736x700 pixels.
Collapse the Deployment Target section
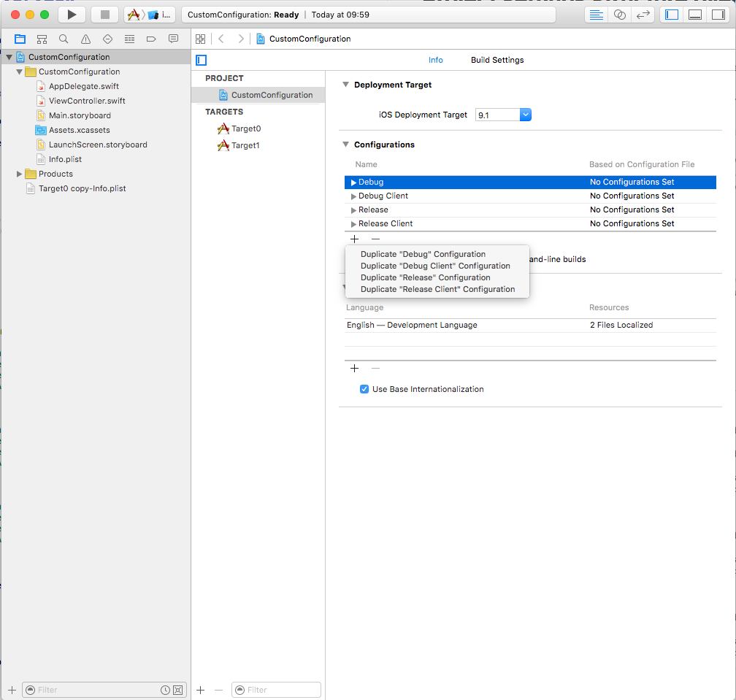(x=345, y=85)
